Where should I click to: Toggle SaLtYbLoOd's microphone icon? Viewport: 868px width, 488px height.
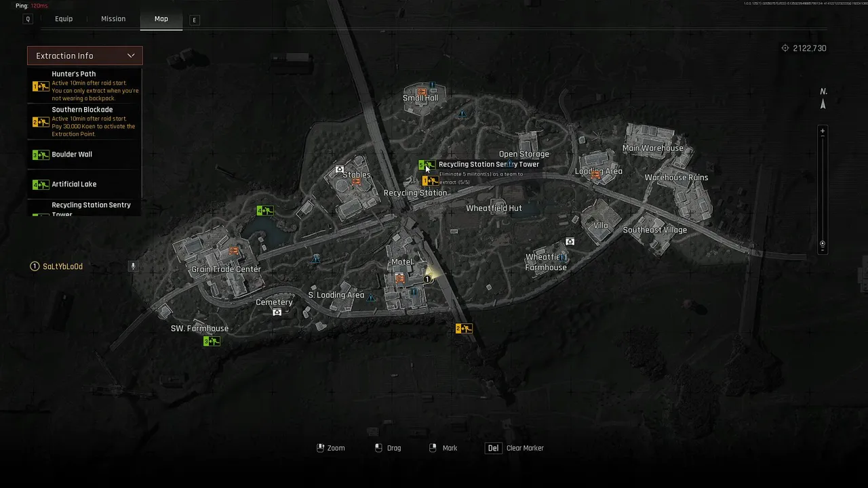(x=133, y=266)
